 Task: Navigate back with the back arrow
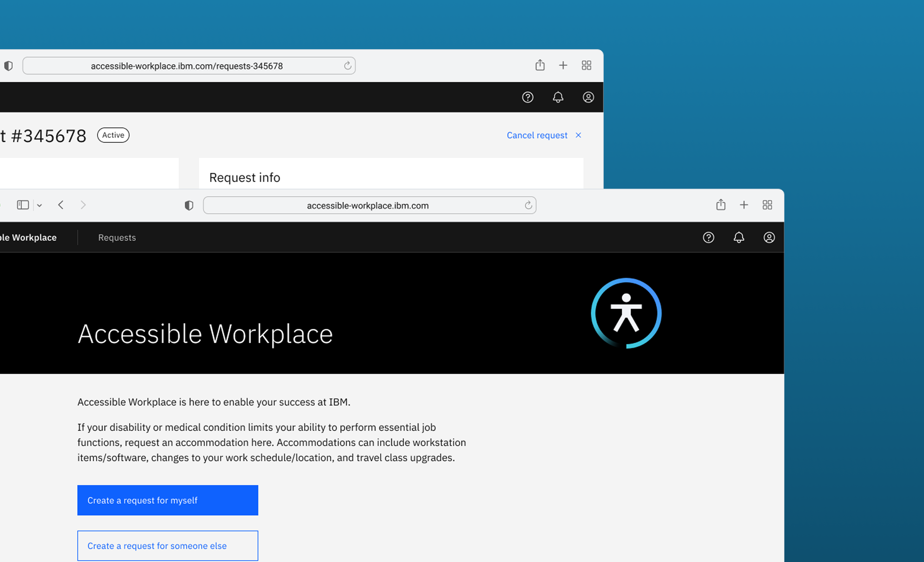tap(60, 204)
